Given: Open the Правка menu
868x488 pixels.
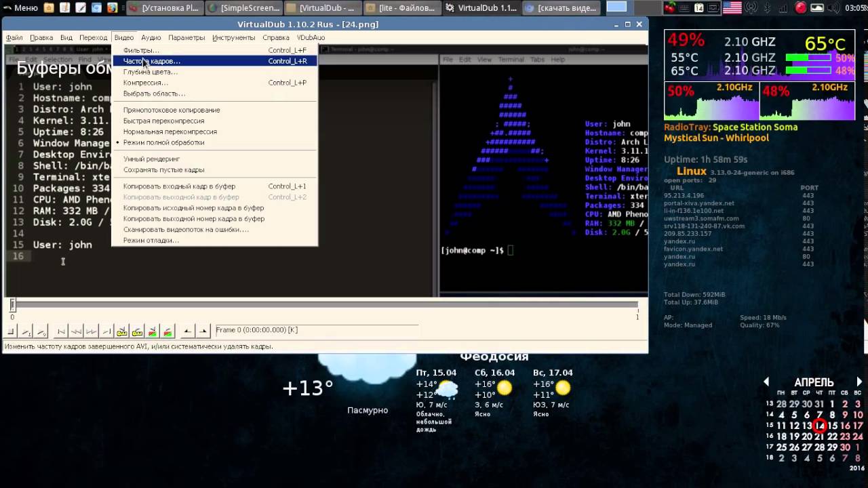Looking at the screenshot, I should (41, 37).
